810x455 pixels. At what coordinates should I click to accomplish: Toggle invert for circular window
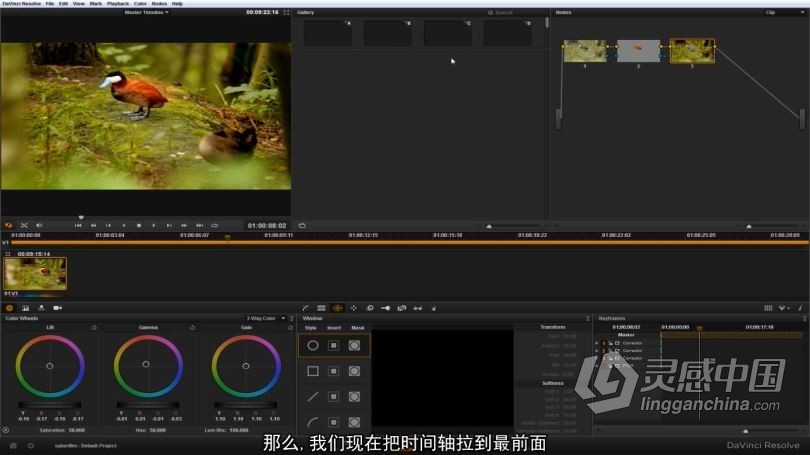[334, 346]
